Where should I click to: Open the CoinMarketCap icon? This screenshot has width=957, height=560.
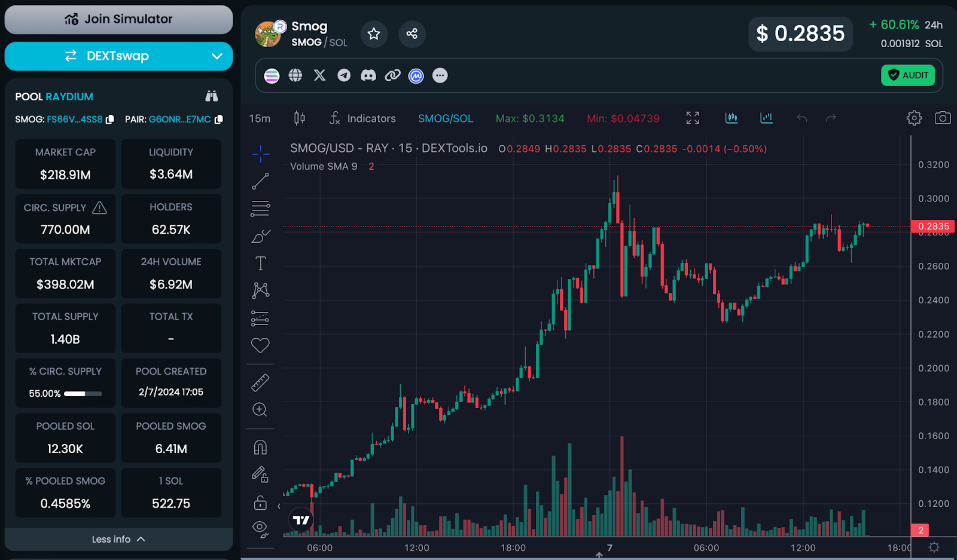(x=416, y=75)
